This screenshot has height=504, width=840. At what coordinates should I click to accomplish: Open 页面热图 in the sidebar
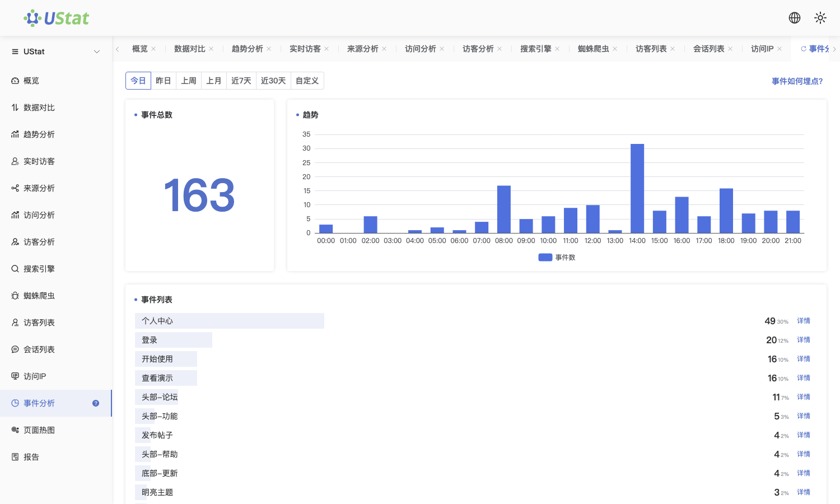56,430
